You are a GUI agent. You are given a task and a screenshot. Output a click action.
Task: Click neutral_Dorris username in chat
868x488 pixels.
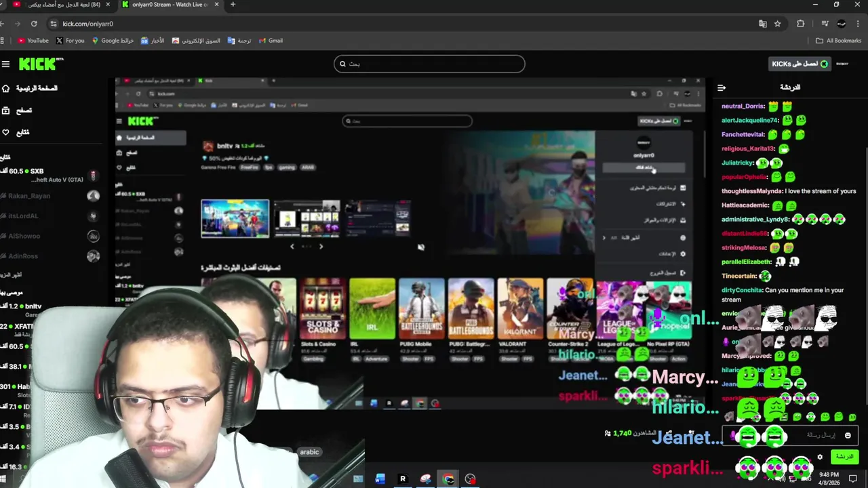point(743,106)
